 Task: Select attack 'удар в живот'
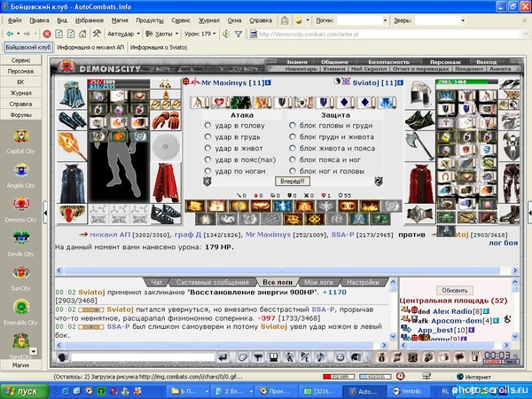click(207, 148)
